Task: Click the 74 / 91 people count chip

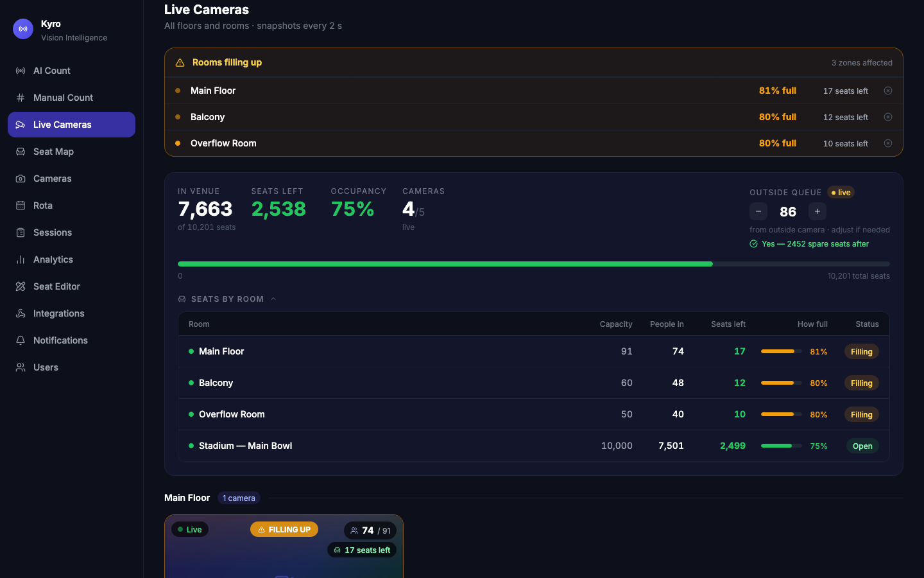Action: 370,530
